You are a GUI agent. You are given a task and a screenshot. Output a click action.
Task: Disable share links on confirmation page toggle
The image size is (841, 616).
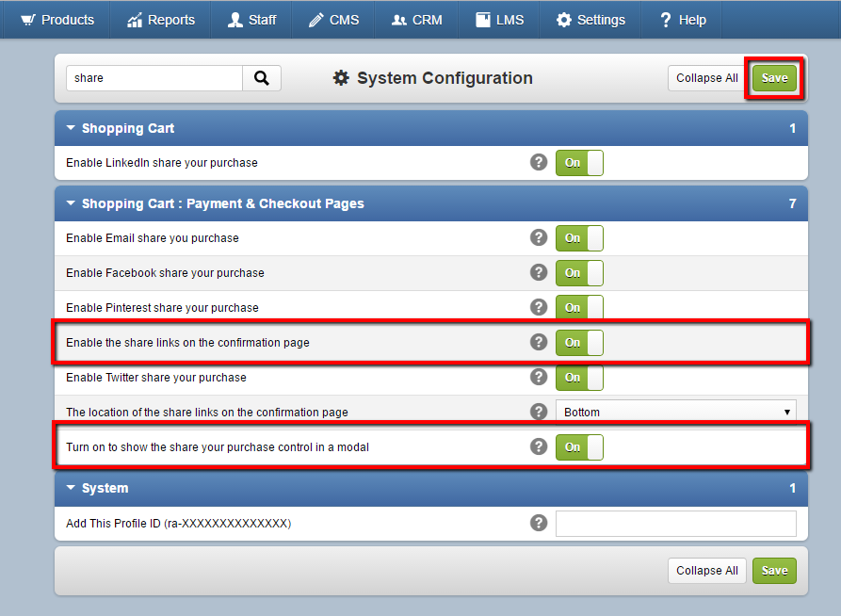[579, 342]
